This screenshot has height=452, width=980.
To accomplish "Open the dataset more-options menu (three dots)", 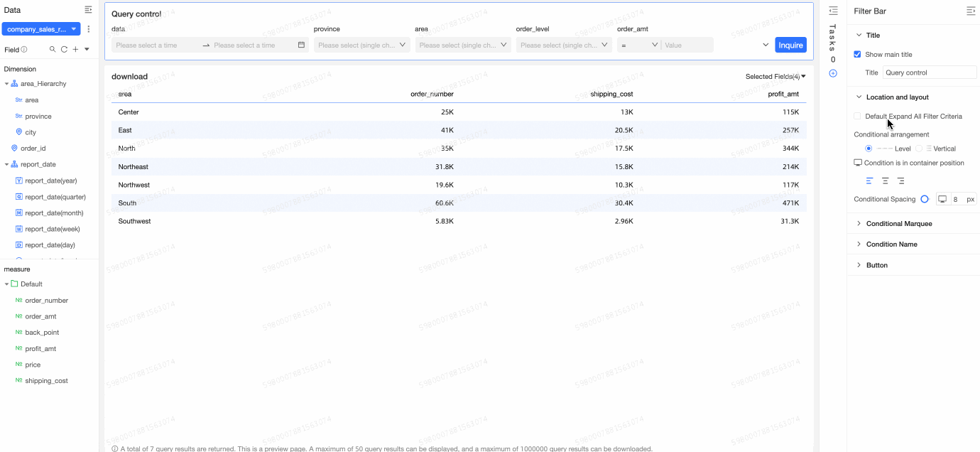I will [x=89, y=29].
